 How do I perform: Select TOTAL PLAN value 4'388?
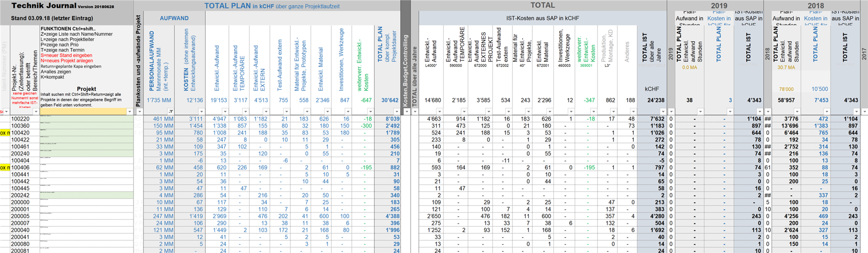387,216
